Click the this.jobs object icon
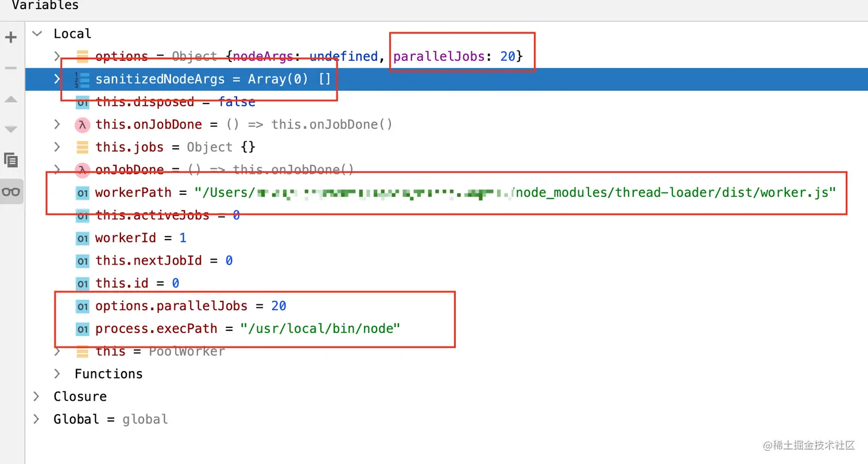 coord(83,147)
